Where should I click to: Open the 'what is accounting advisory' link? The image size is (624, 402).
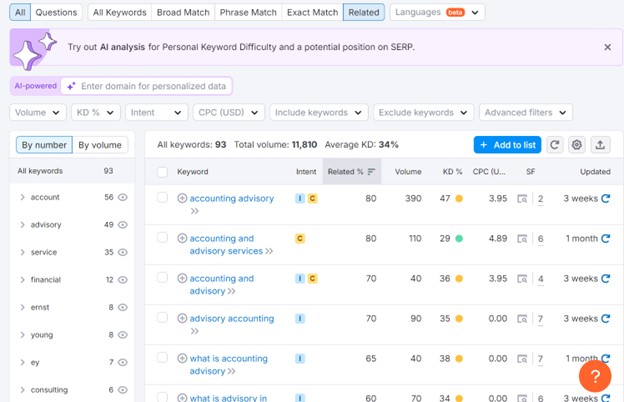click(228, 365)
